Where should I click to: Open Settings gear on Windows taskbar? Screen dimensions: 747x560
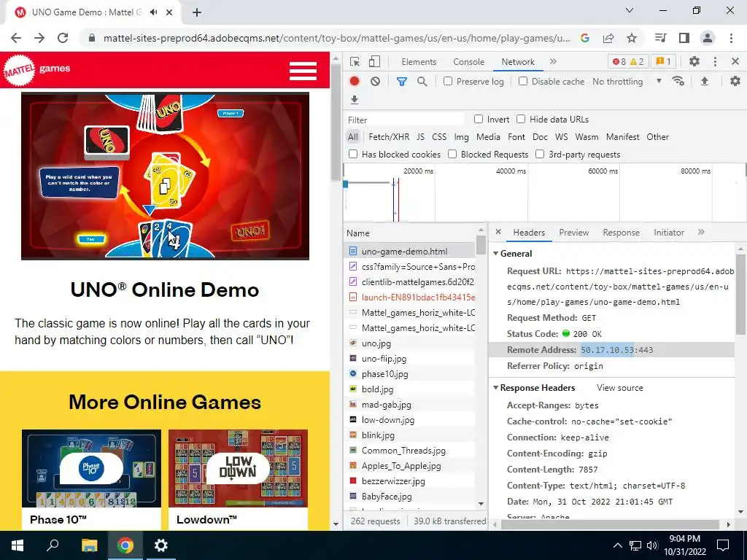coord(160,545)
